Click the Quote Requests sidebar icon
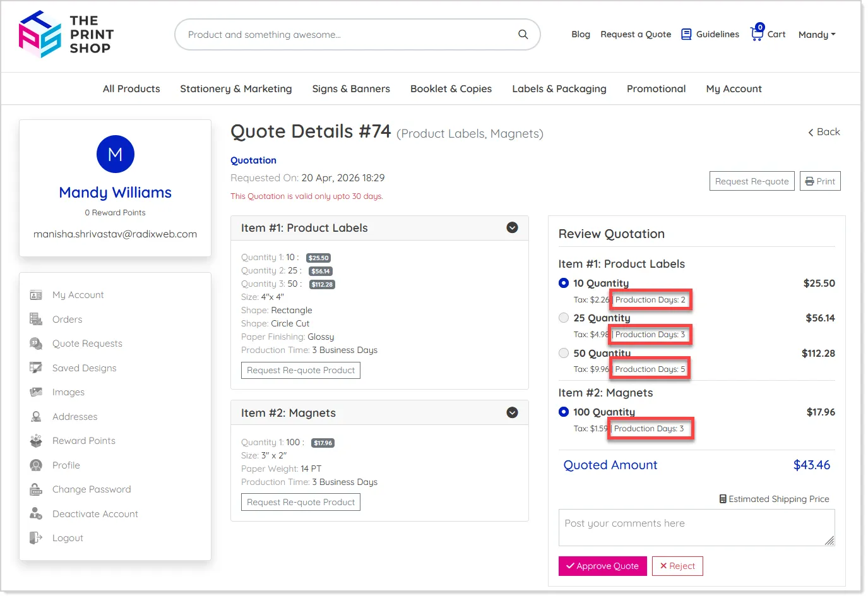 (36, 344)
